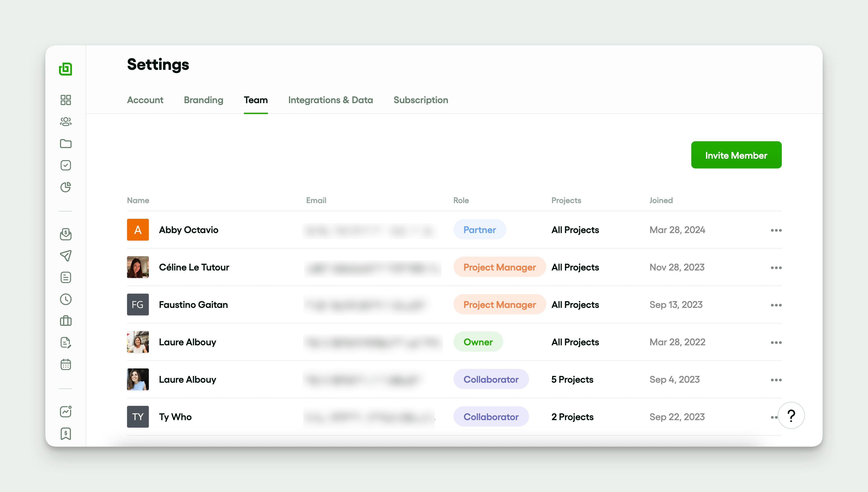The height and width of the screenshot is (492, 868).
Task: Open the pie chart reports icon
Action: (66, 187)
